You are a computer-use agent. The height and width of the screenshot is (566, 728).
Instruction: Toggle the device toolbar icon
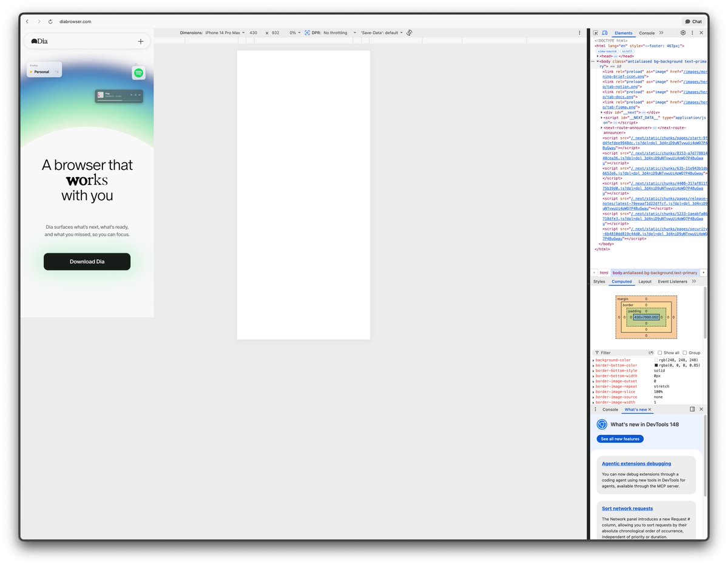(605, 33)
